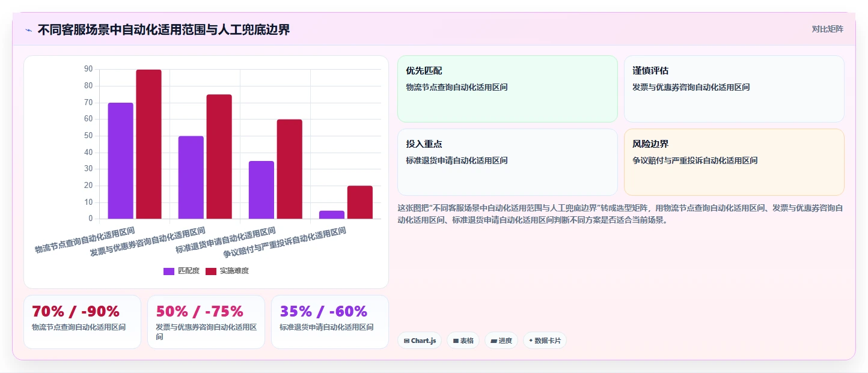This screenshot has height=373, width=868.
Task: Click the 对比矩阵 label in header
Action: point(827,29)
